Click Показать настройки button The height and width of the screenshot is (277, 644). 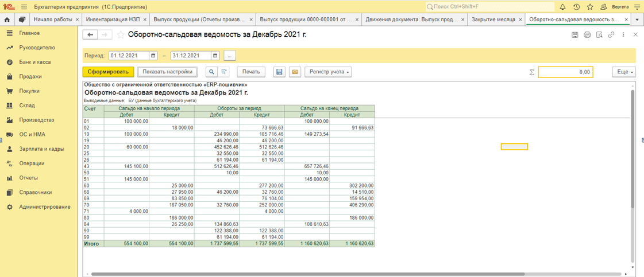pyautogui.click(x=167, y=72)
